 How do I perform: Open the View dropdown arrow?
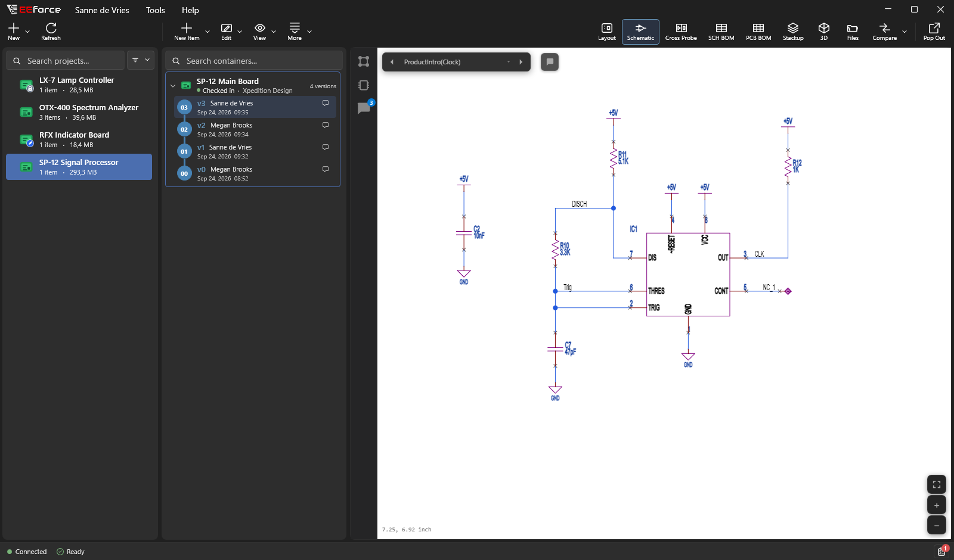click(274, 32)
